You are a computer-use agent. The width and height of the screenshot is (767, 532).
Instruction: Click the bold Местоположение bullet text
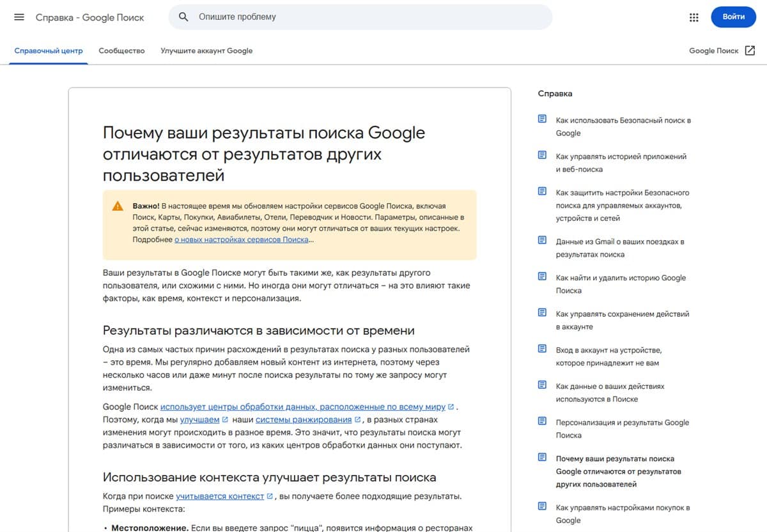[x=150, y=528]
